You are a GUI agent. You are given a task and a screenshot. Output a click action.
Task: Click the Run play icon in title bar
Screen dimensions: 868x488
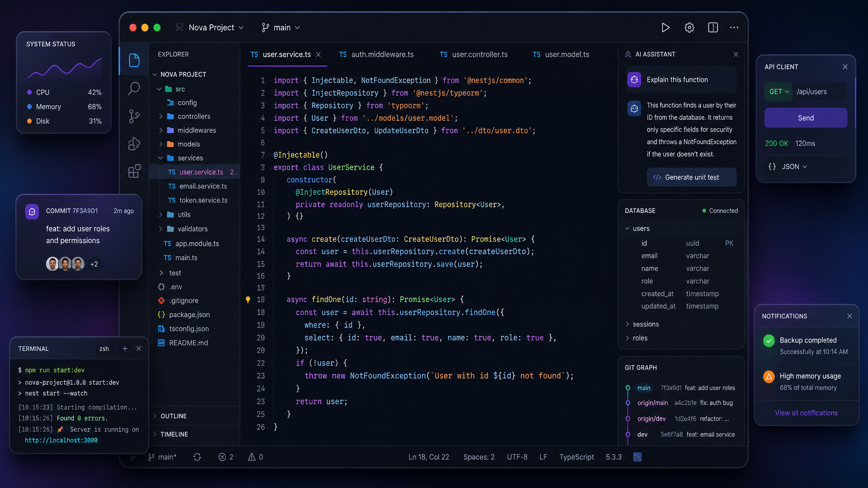click(x=665, y=28)
